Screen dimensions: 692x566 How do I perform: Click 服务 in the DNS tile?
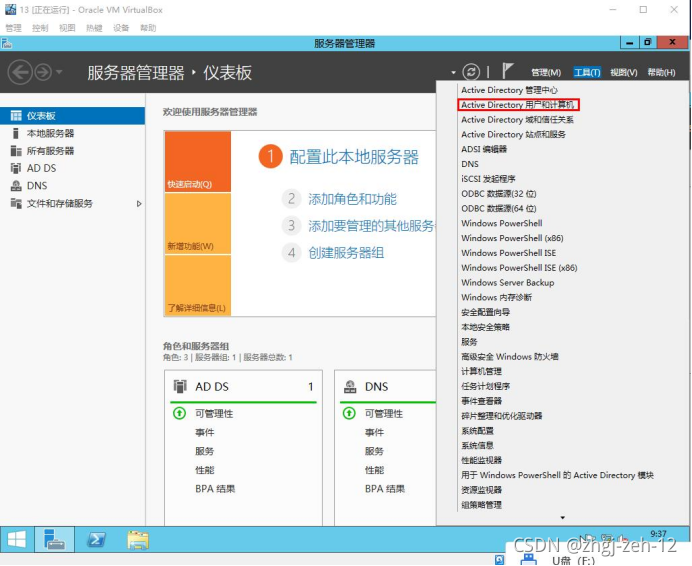coord(374,451)
